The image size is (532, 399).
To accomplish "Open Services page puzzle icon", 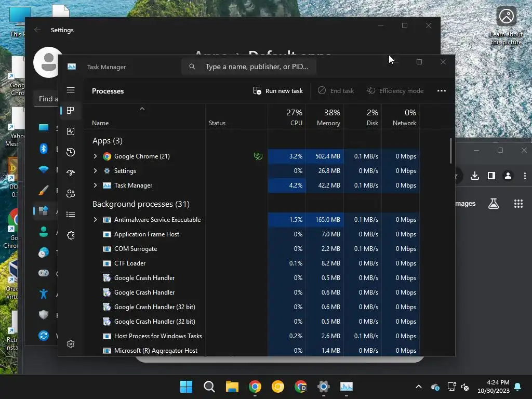I will click(x=71, y=235).
